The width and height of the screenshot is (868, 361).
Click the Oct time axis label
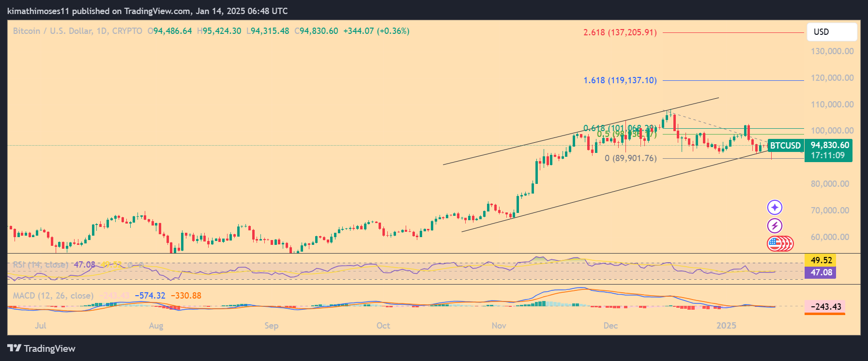pos(383,326)
